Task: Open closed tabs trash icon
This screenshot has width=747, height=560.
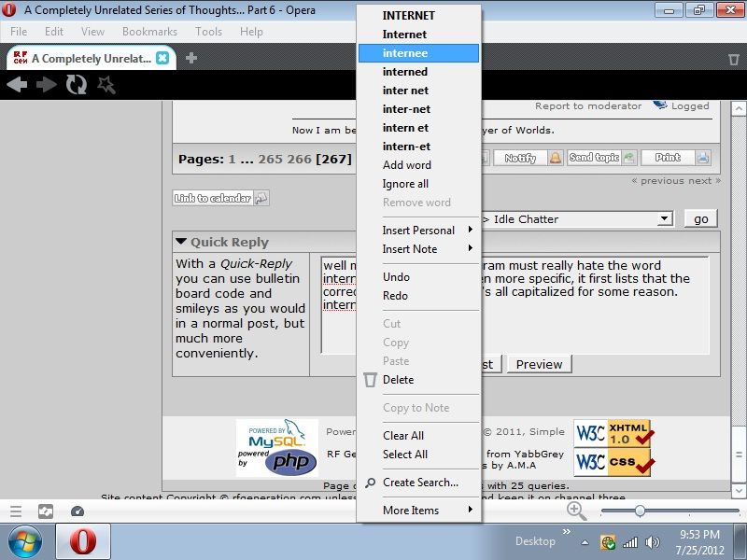Action: 734,59
